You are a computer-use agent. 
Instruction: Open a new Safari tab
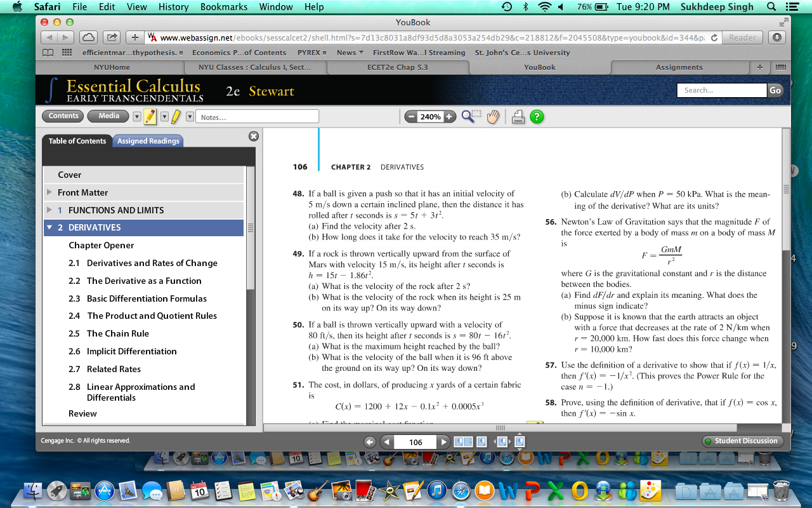(759, 67)
